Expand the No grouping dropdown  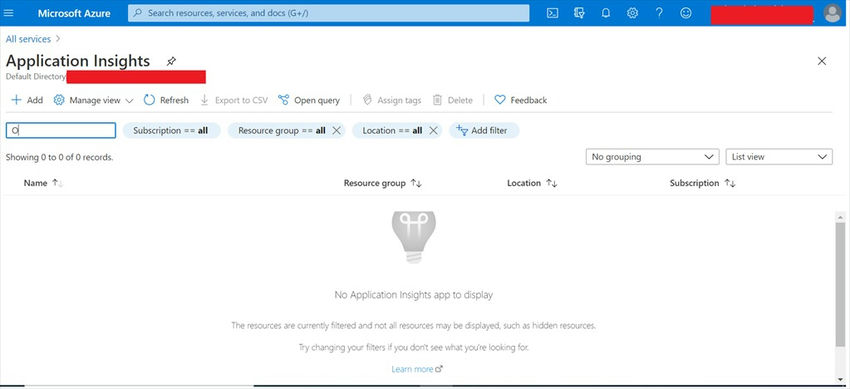(652, 157)
